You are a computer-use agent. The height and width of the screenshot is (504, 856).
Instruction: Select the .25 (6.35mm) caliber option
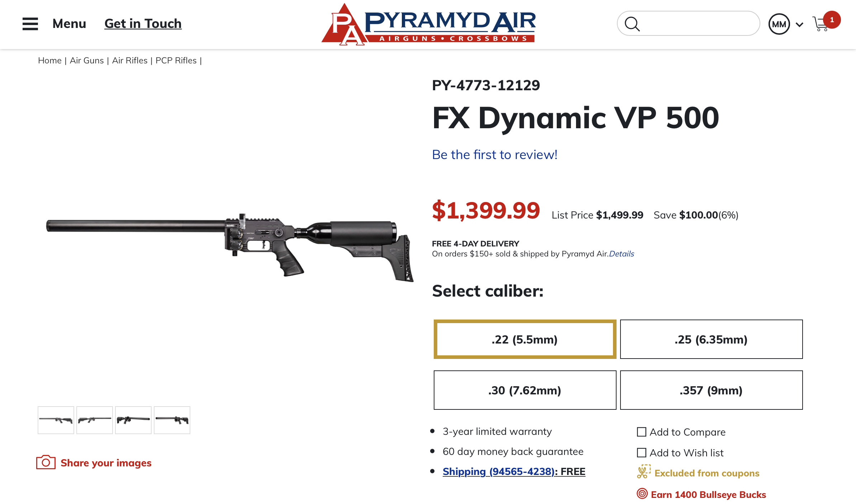(711, 339)
